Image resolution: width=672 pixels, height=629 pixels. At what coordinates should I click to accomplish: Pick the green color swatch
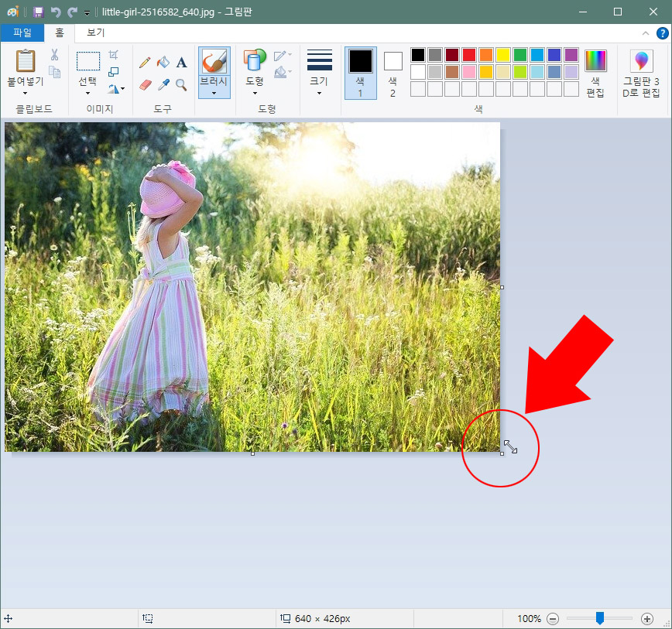(519, 55)
